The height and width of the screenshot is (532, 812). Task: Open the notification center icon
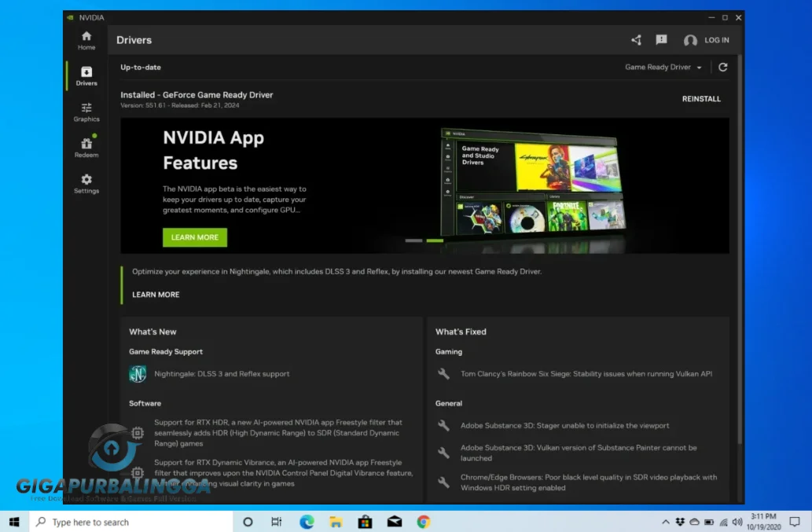[x=795, y=522]
